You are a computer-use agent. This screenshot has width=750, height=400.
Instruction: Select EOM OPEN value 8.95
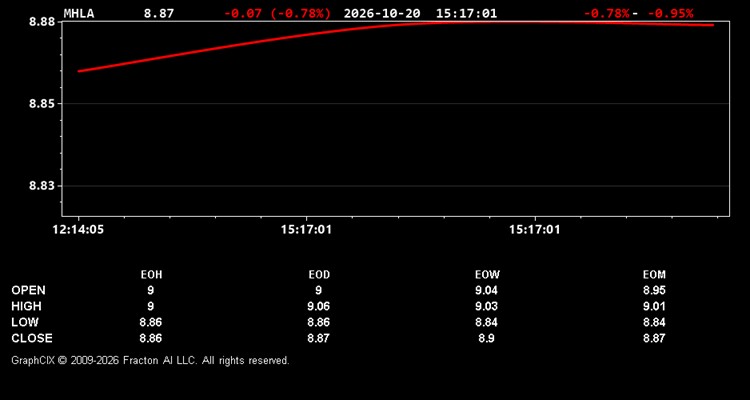654,290
